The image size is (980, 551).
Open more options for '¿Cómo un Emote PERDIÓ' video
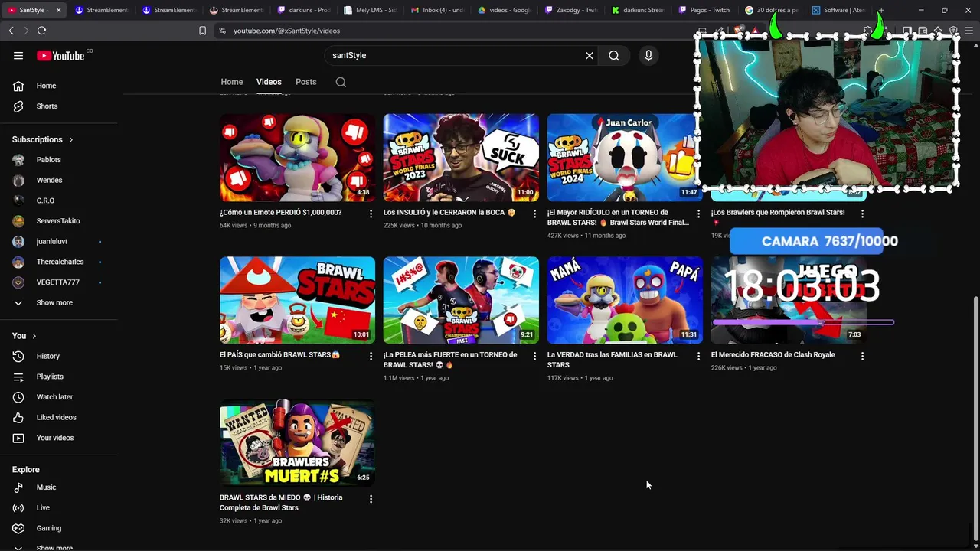(371, 214)
